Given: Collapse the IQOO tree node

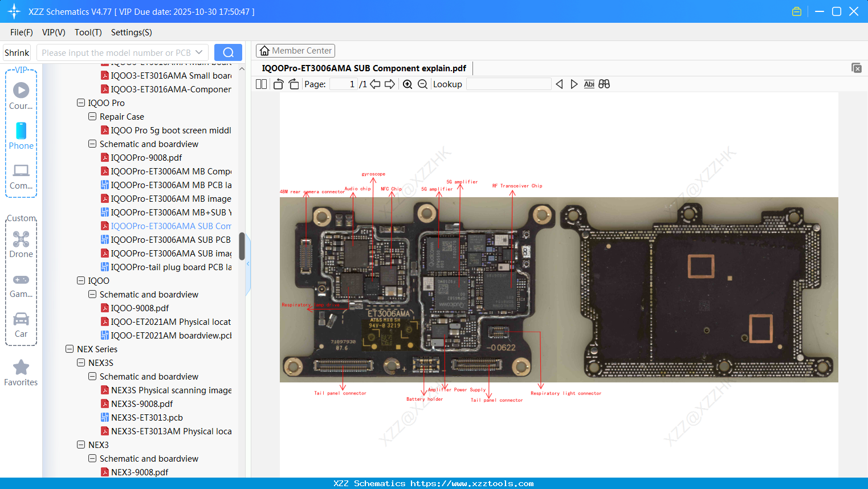Looking at the screenshot, I should point(81,281).
